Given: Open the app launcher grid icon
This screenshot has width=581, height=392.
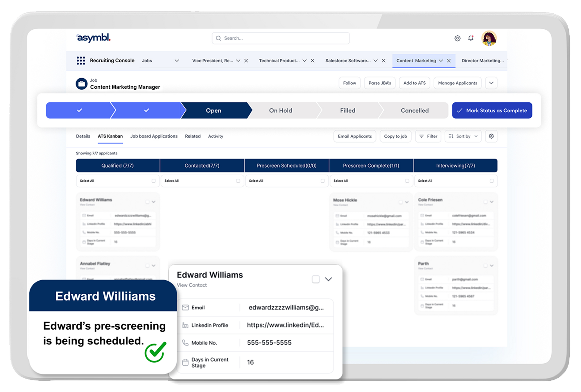Looking at the screenshot, I should pyautogui.click(x=81, y=61).
